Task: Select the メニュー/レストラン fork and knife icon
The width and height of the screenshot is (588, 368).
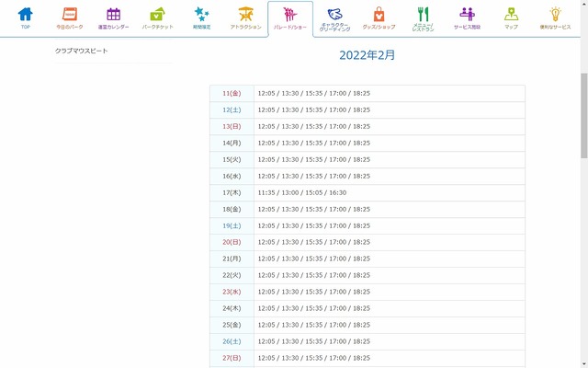Action: (423, 17)
